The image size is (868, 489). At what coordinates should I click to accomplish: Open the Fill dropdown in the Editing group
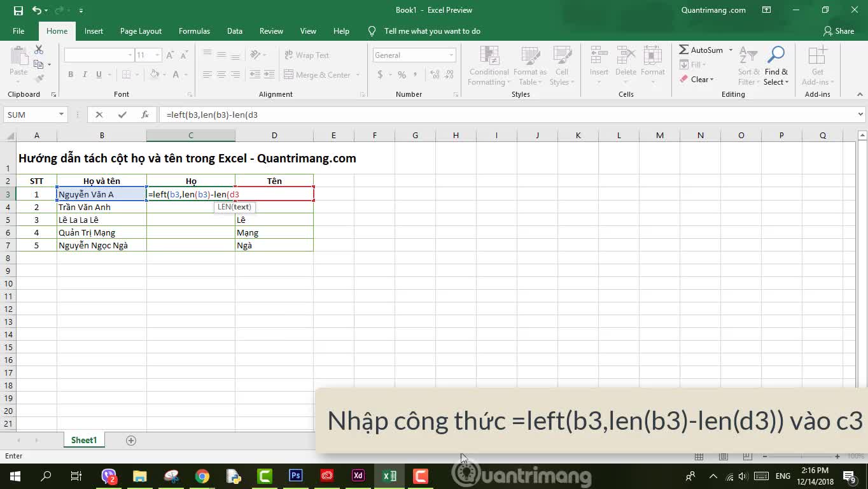(x=693, y=64)
